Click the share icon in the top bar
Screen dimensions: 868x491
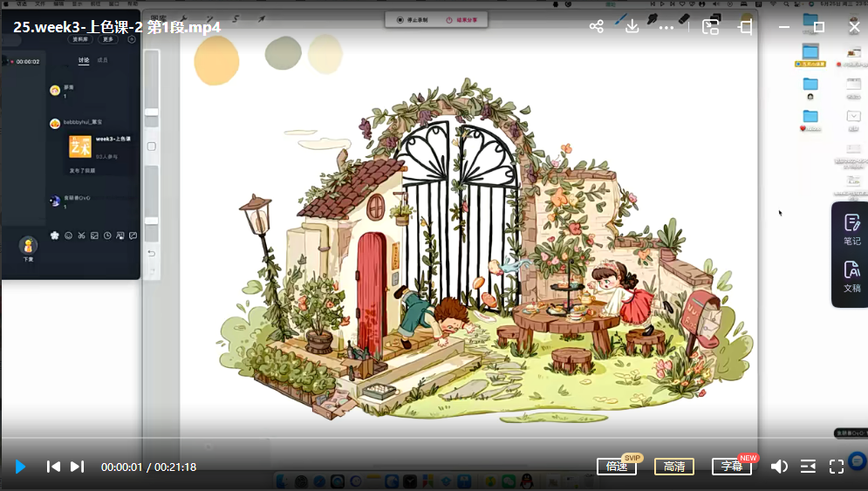[597, 27]
